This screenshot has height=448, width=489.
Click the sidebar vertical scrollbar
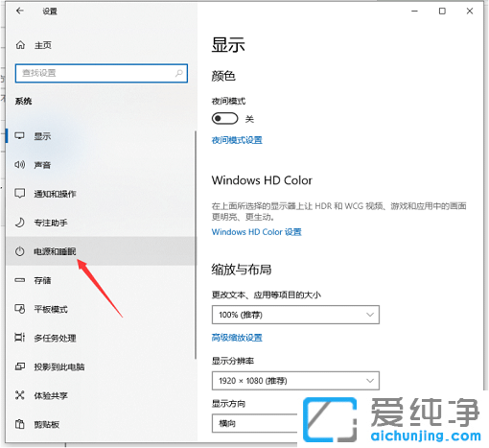[x=196, y=245]
